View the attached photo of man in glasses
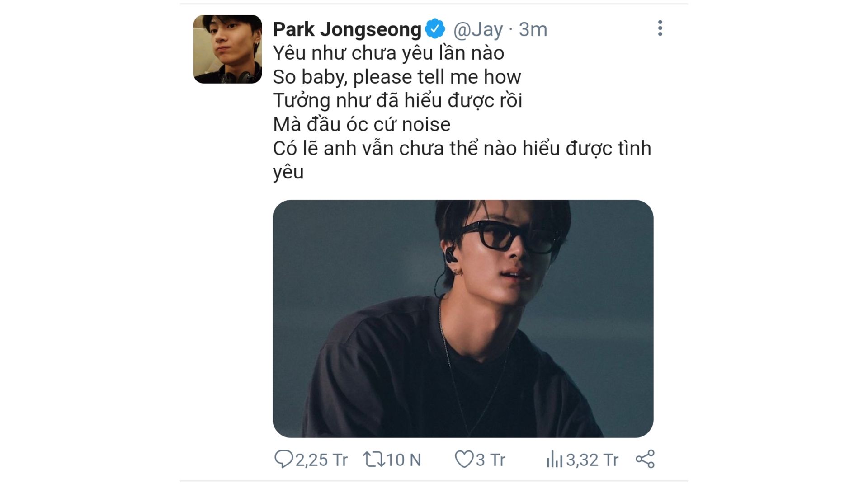868x488 pixels. (x=463, y=319)
